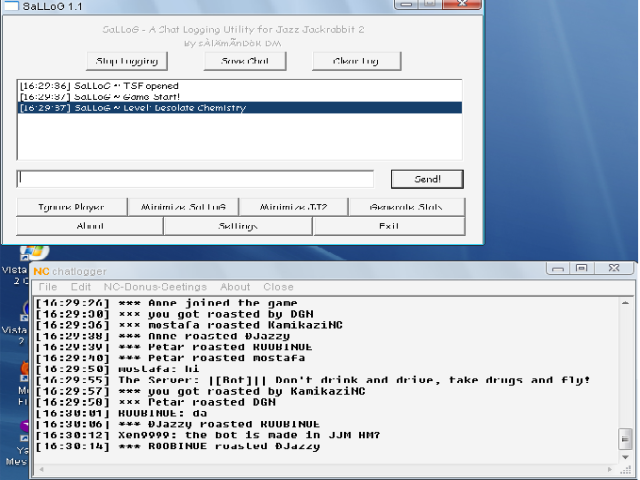
Task: Select the 'Game Start!' log line
Action: pyautogui.click(x=240, y=97)
